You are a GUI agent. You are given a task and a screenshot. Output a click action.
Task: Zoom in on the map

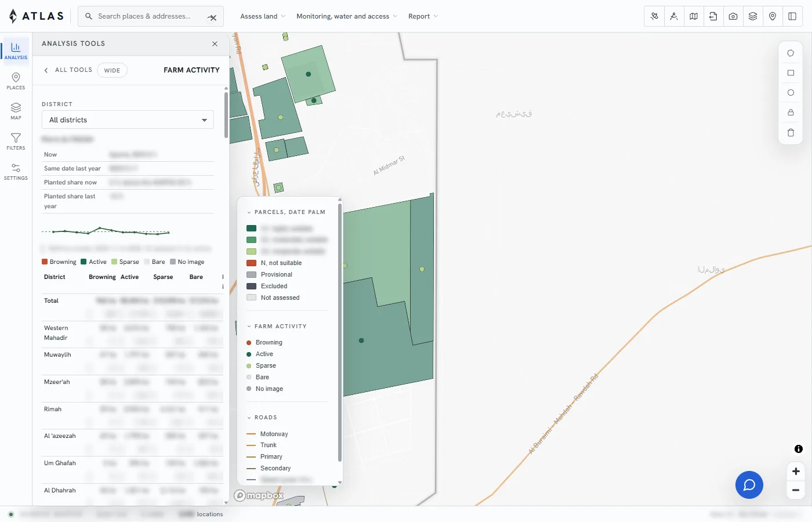click(796, 472)
